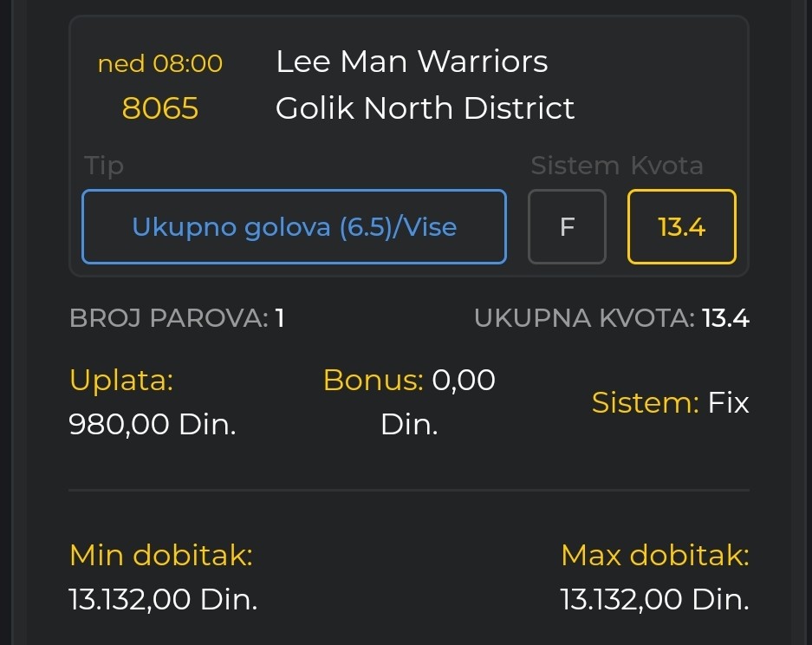The height and width of the screenshot is (645, 812).
Task: Select the Ukupno golova (6.5)/Vise tip box
Action: click(x=294, y=227)
